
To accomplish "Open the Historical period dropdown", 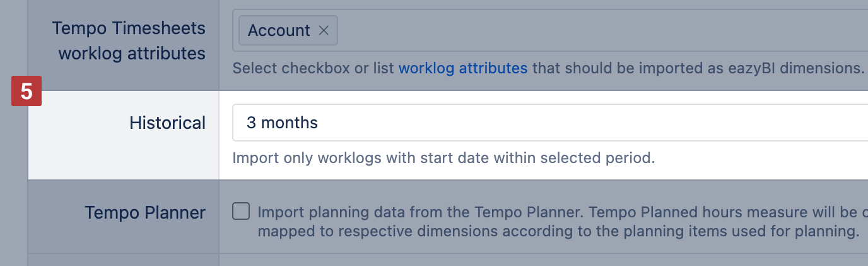I will tap(549, 123).
